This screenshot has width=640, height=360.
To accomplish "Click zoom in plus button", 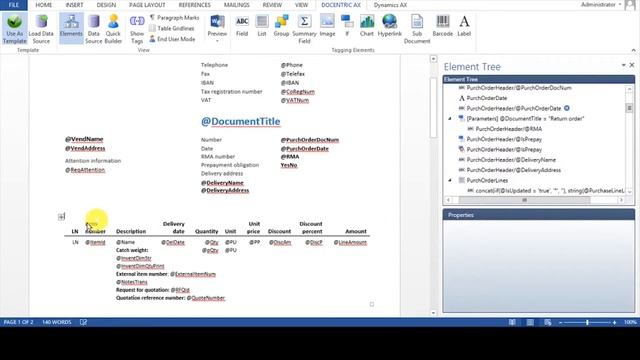I will (x=614, y=322).
